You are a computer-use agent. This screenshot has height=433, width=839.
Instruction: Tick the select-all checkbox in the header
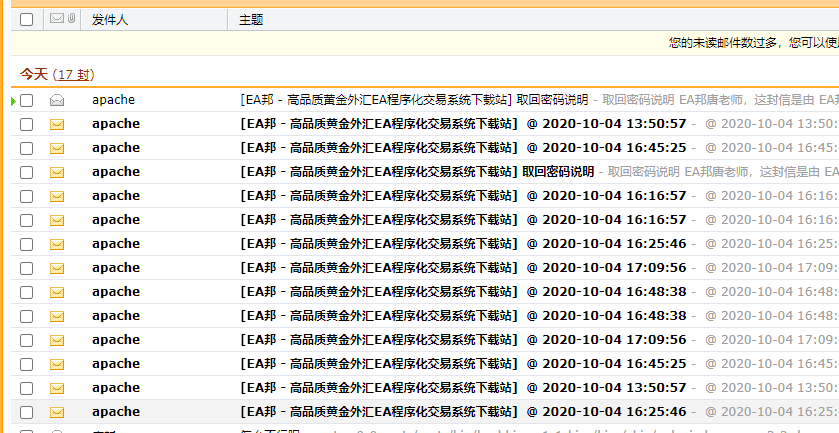pyautogui.click(x=26, y=20)
